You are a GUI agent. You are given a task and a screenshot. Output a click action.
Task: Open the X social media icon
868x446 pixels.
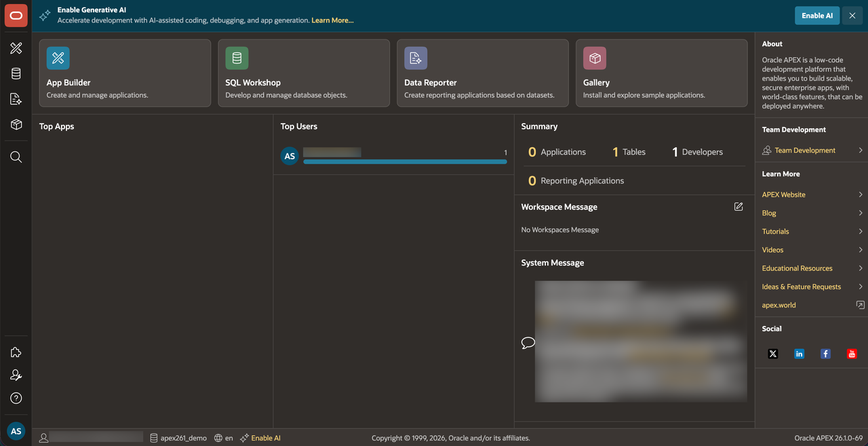(773, 354)
